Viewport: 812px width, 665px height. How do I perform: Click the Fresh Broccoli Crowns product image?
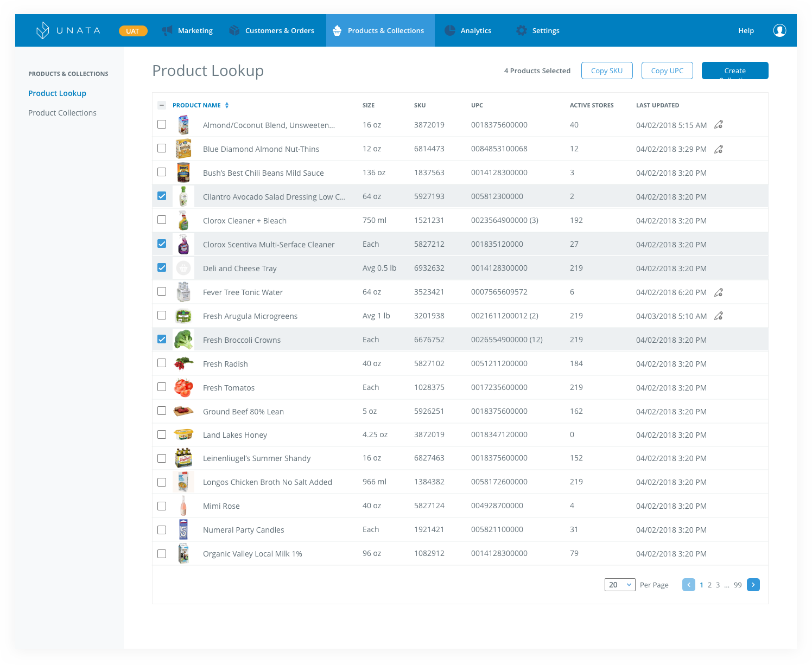[183, 340]
